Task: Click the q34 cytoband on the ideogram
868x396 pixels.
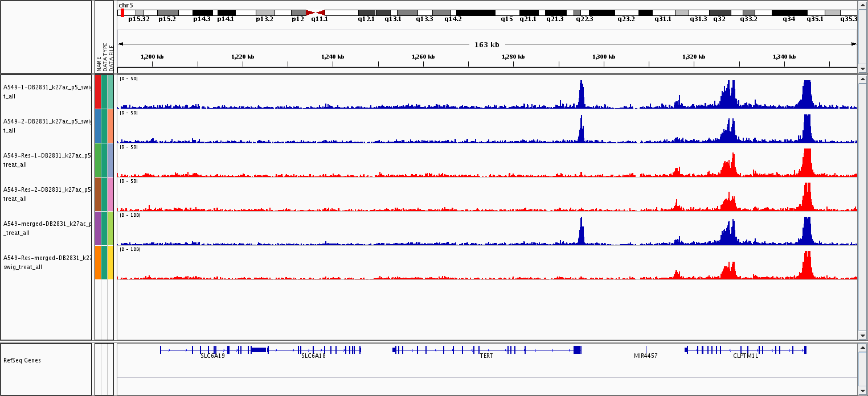Action: click(x=788, y=13)
